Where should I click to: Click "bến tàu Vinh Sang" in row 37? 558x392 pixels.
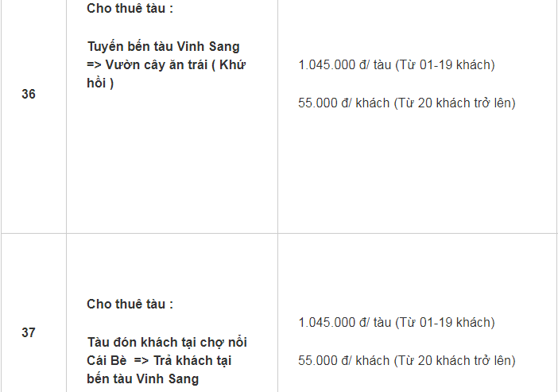tap(142, 378)
